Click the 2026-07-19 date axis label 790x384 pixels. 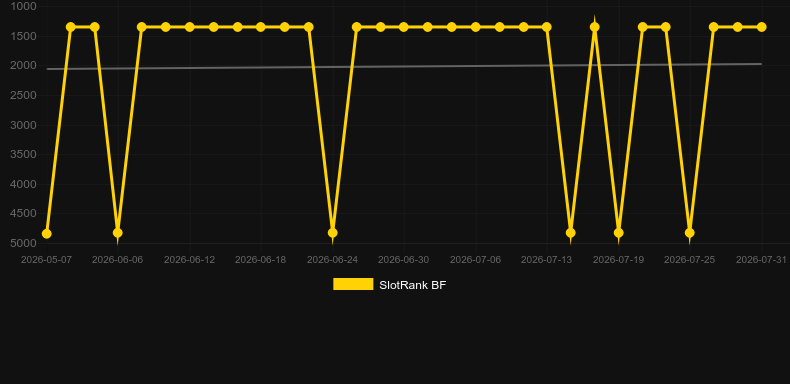tap(619, 260)
